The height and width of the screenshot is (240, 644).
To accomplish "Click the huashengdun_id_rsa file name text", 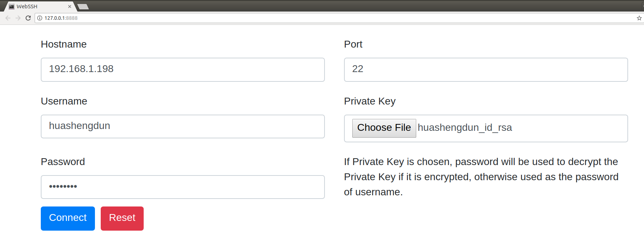I will [x=465, y=128].
